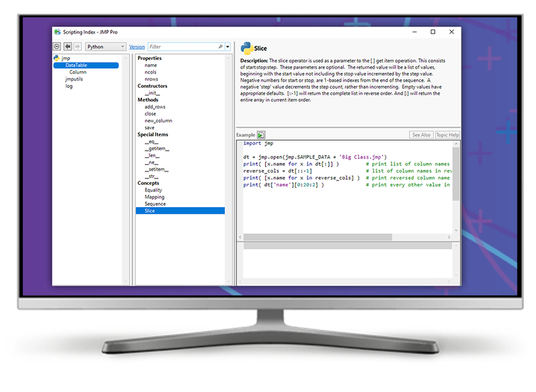The width and height of the screenshot is (536, 392).
Task: Click the circular home icon in toolbar
Action: [57, 46]
